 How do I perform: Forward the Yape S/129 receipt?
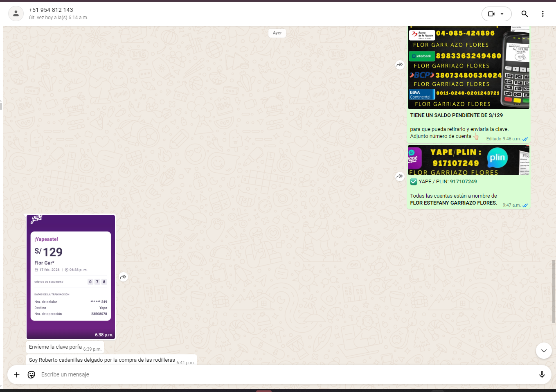tap(123, 277)
